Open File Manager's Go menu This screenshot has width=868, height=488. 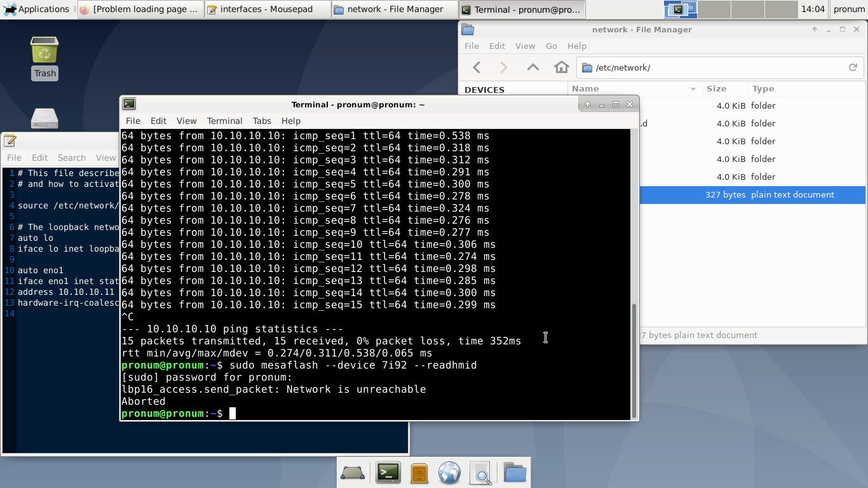click(x=551, y=46)
